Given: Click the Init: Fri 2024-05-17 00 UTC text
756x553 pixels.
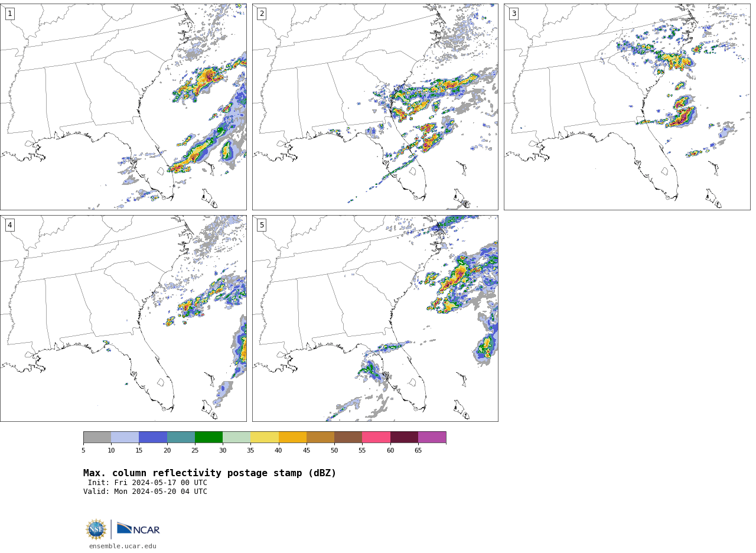Looking at the screenshot, I should click(x=148, y=483).
